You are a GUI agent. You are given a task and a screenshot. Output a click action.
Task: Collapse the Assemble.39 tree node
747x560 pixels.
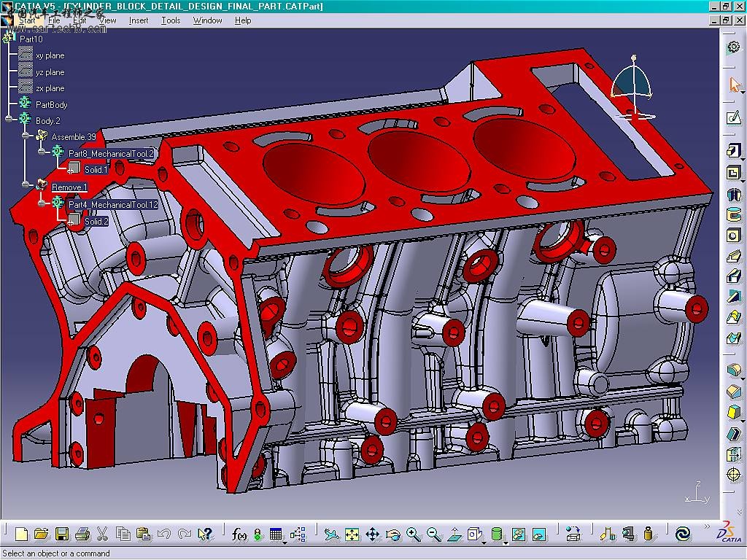(26, 136)
